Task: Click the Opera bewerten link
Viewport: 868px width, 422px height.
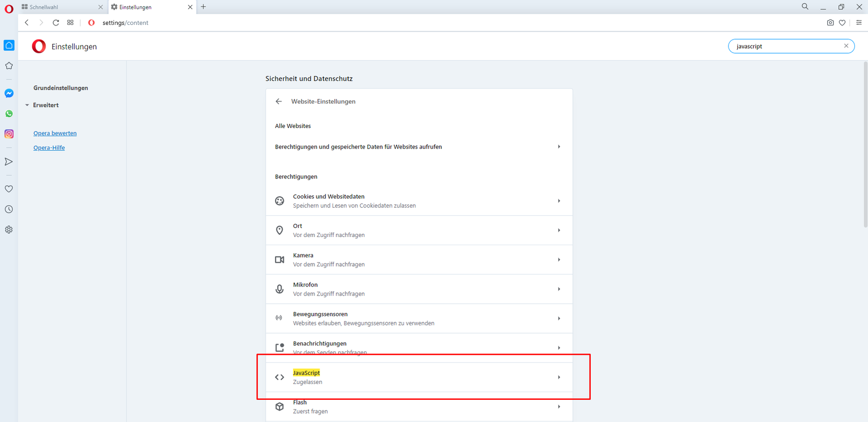Action: tap(55, 133)
